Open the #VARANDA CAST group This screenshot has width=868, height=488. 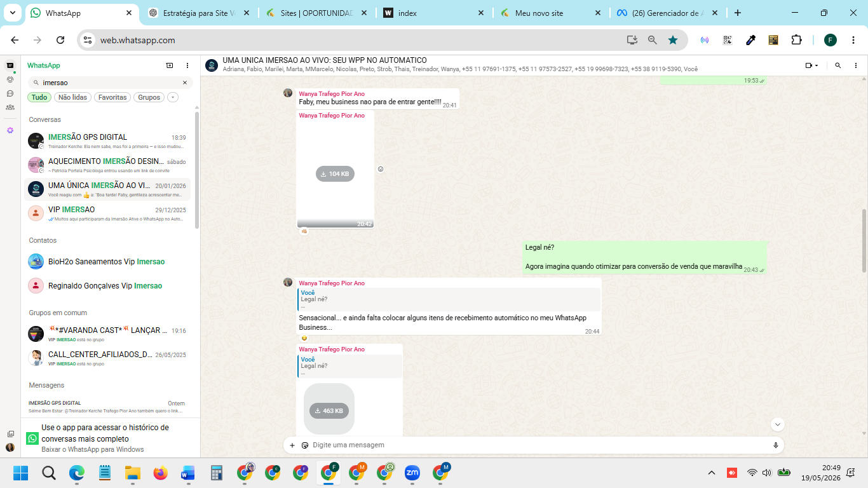click(108, 334)
